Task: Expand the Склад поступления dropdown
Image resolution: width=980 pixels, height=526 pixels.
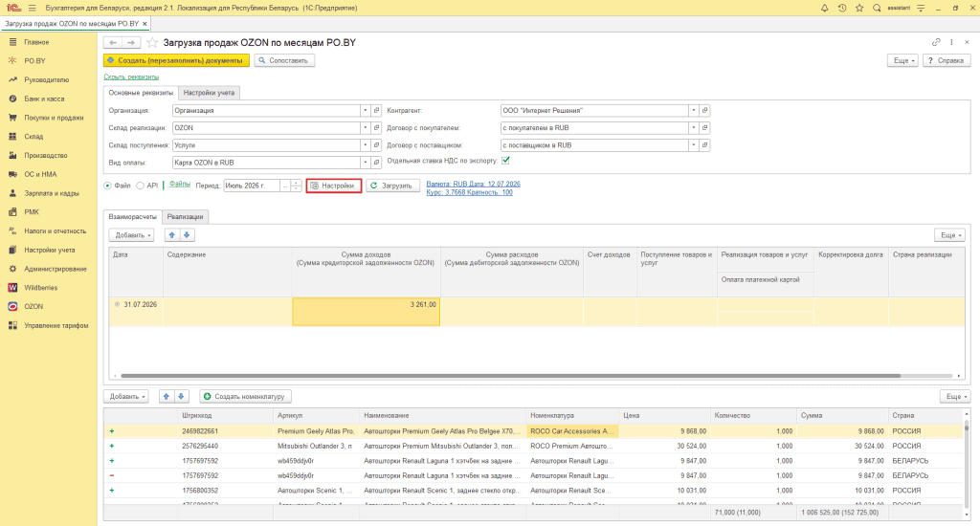Action: click(365, 145)
